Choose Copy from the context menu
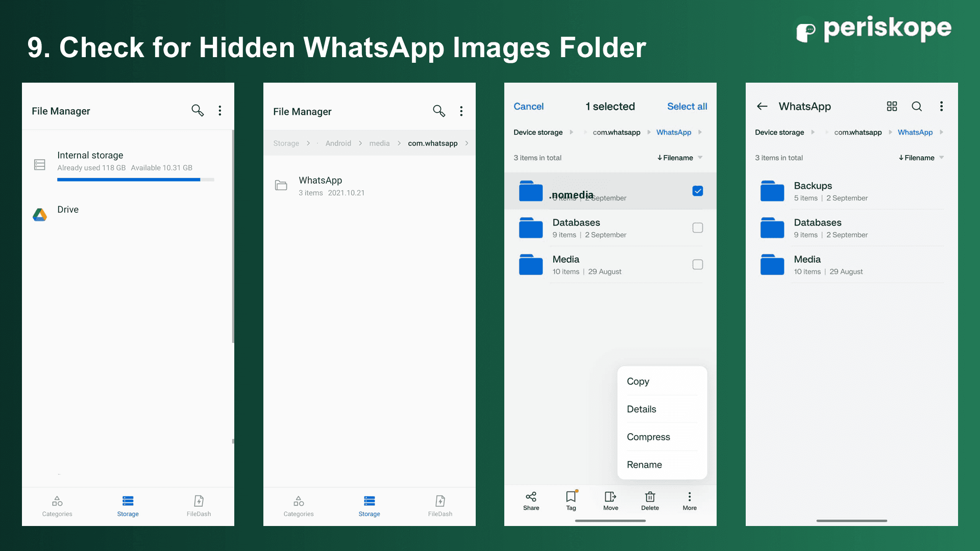980x551 pixels. coord(638,381)
